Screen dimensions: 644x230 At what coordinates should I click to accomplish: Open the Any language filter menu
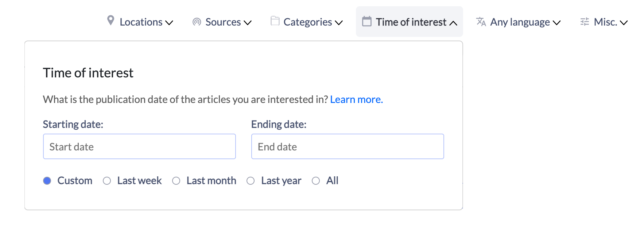click(x=518, y=22)
